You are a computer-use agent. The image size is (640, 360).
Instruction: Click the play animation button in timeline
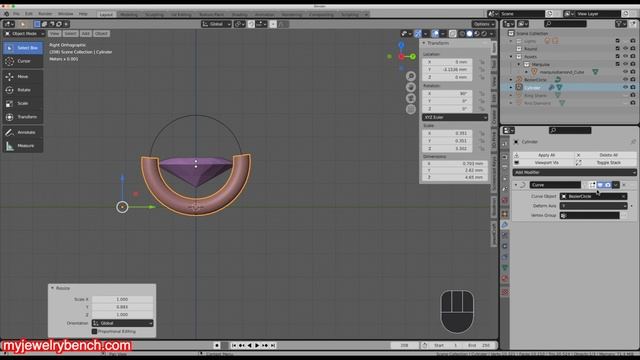click(257, 345)
